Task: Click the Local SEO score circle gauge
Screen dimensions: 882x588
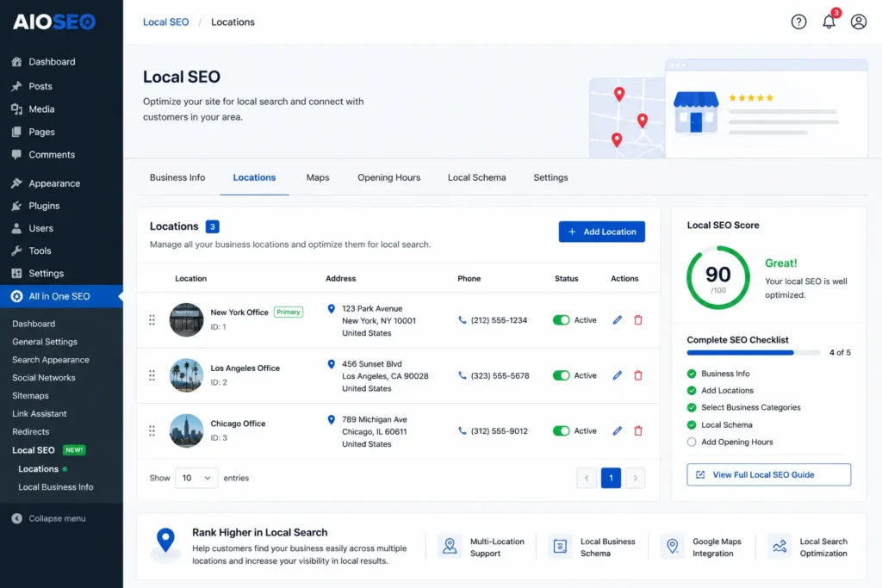Action: click(718, 278)
